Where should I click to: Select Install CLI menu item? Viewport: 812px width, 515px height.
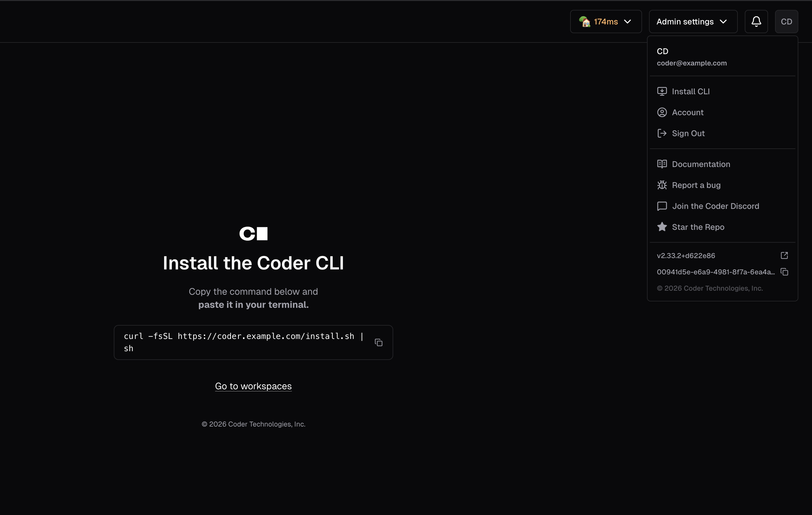[722, 91]
